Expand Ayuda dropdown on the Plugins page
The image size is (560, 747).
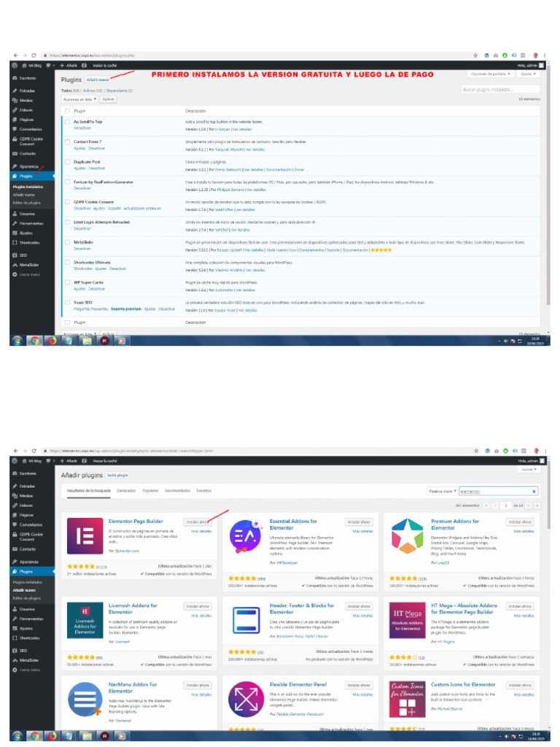pos(528,74)
